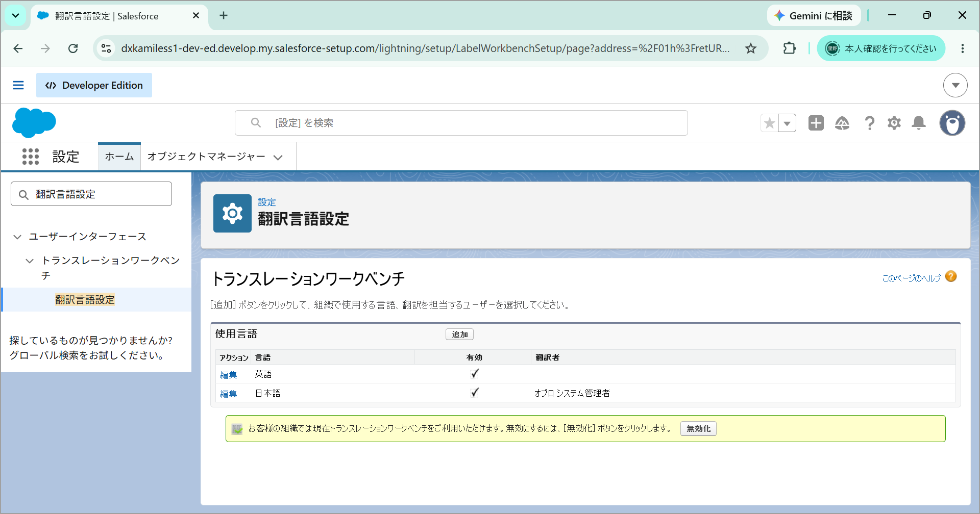Viewport: 980px width, 514px height.
Task: Click the Gemini に相談 button
Action: pyautogui.click(x=814, y=16)
